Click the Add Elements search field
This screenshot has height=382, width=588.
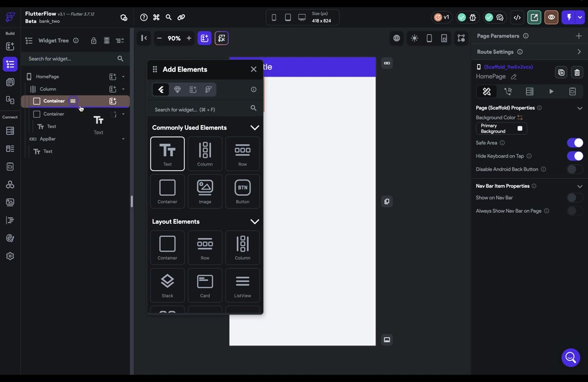click(x=205, y=109)
